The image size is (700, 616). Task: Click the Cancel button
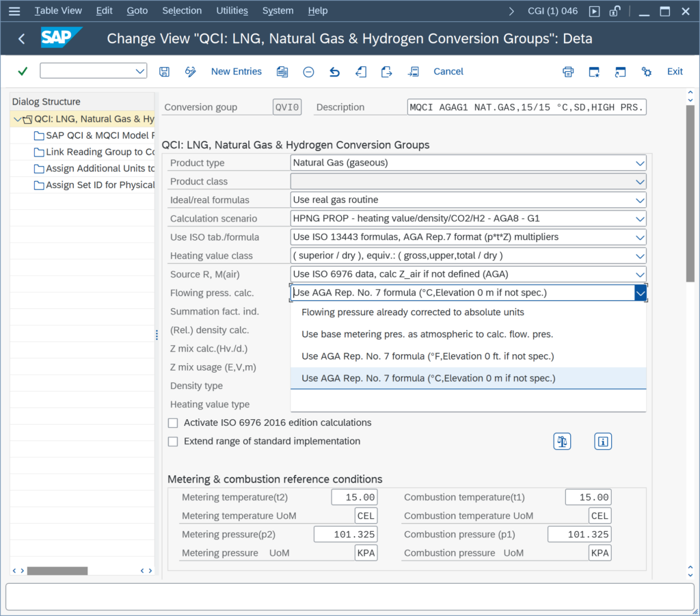448,71
